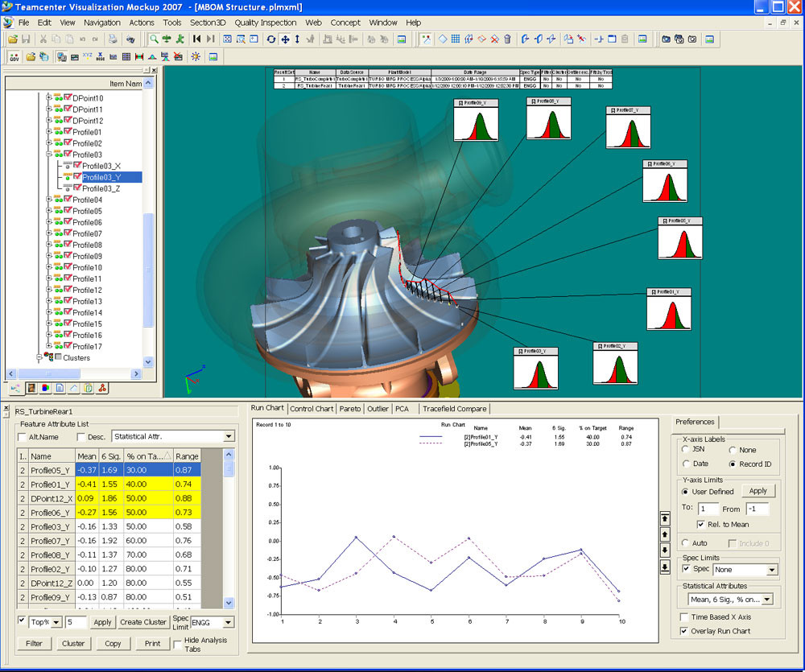805x672 pixels.
Task: Switch to the Control Chart tab
Action: tap(312, 409)
